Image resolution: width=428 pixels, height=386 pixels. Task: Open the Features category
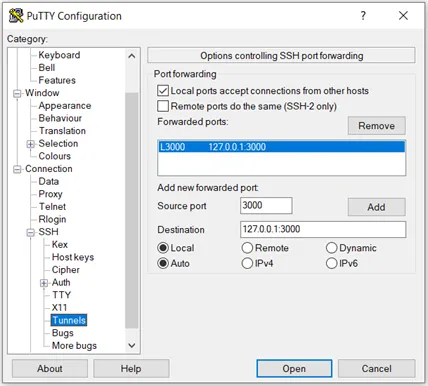point(57,80)
